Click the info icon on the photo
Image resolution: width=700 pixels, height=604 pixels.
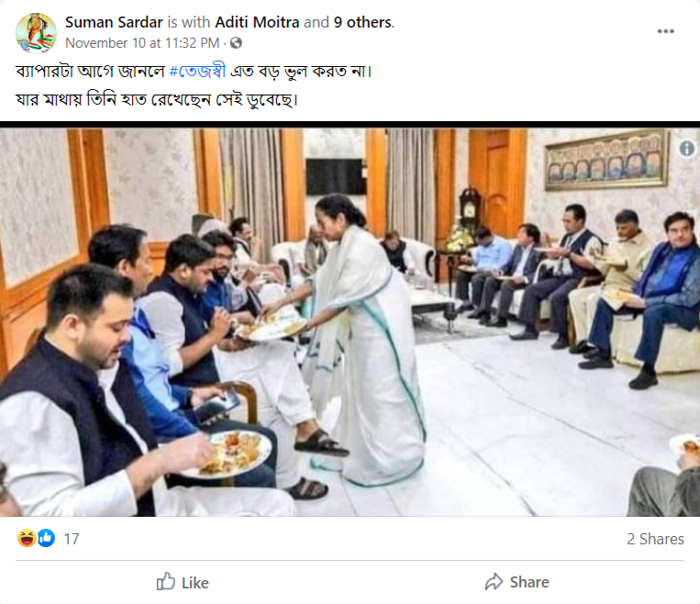(686, 149)
